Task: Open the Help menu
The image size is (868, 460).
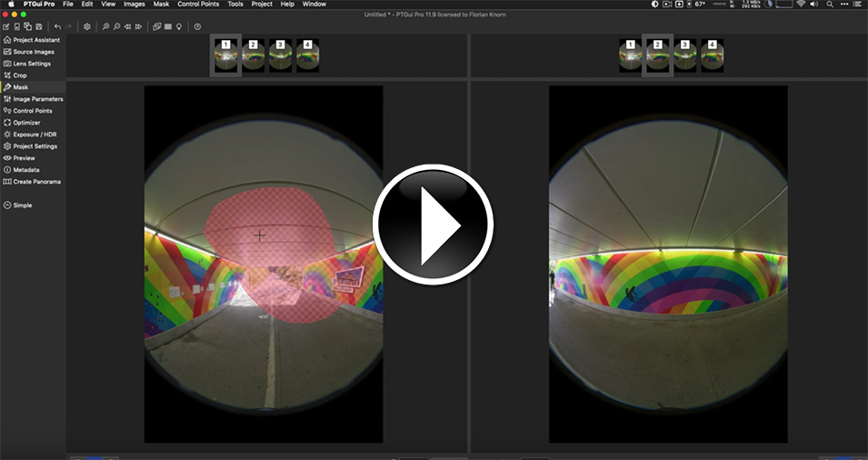Action: click(x=287, y=4)
